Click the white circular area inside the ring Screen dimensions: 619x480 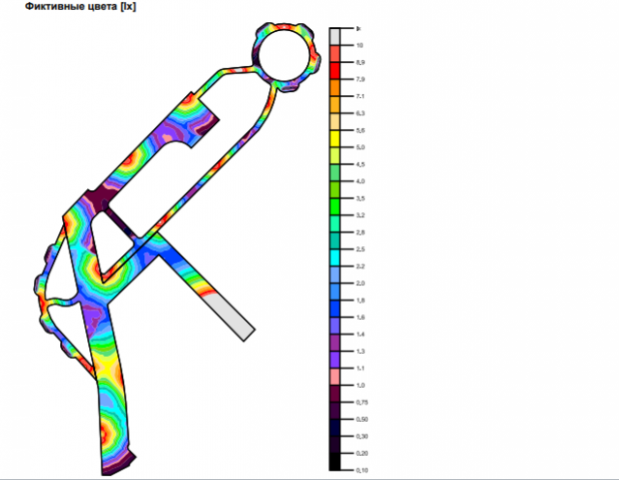click(284, 55)
